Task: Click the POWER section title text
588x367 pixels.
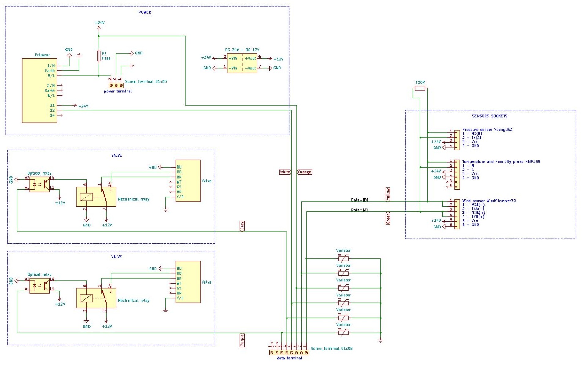Action: coord(145,12)
